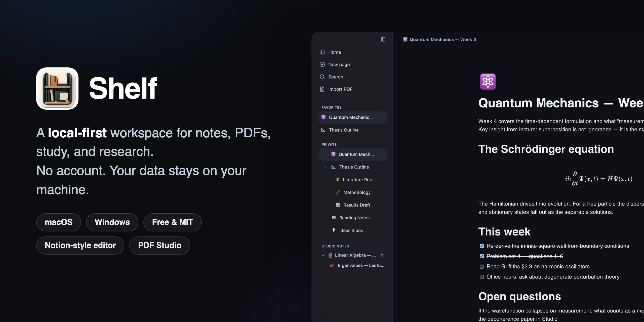This screenshot has height=322, width=644.
Task: Click the Import PDF document icon
Action: point(322,89)
